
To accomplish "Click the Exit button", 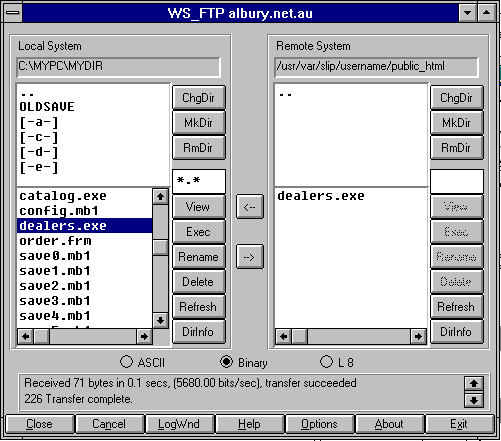I will coord(460,424).
